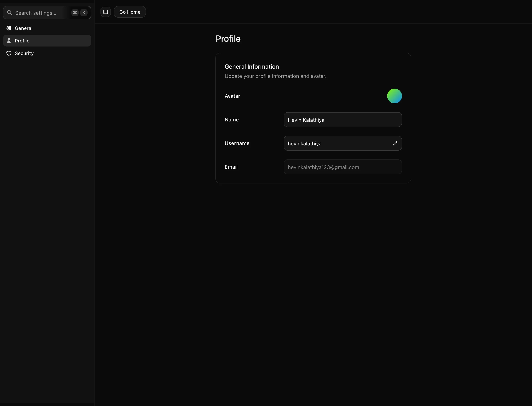
Task: Click the General Information title
Action: pos(252,66)
